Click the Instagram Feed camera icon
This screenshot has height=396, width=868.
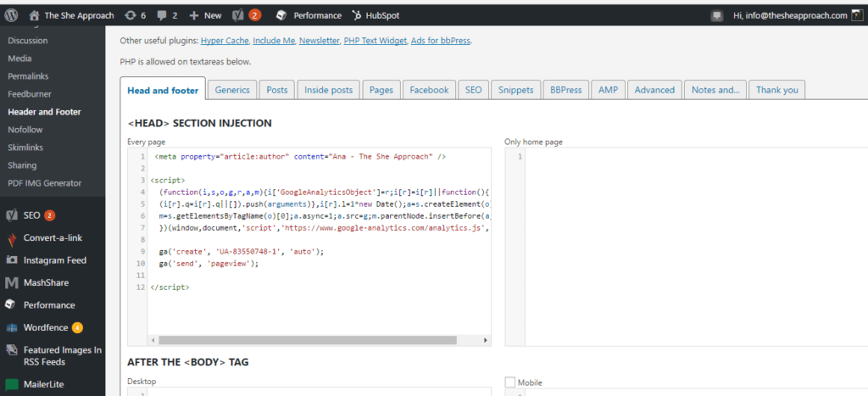(12, 260)
